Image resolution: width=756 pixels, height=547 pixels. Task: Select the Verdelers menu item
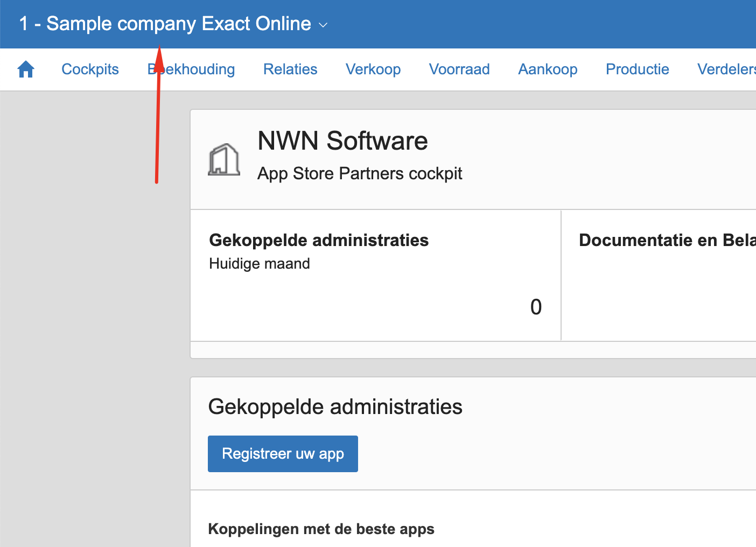[x=726, y=69]
